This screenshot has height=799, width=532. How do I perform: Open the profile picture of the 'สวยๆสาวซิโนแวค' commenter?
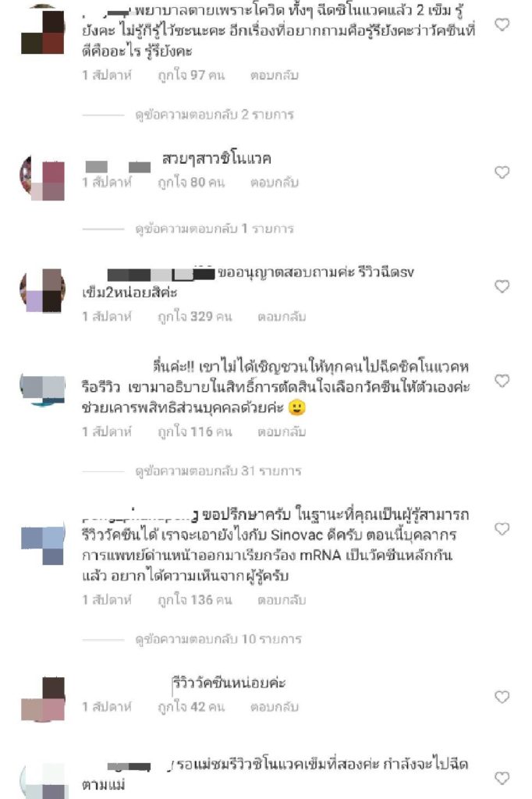coord(42,177)
